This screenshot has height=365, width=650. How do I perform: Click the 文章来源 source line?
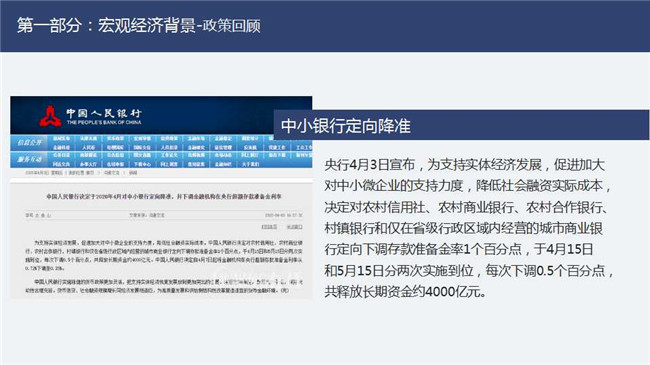tap(147, 215)
